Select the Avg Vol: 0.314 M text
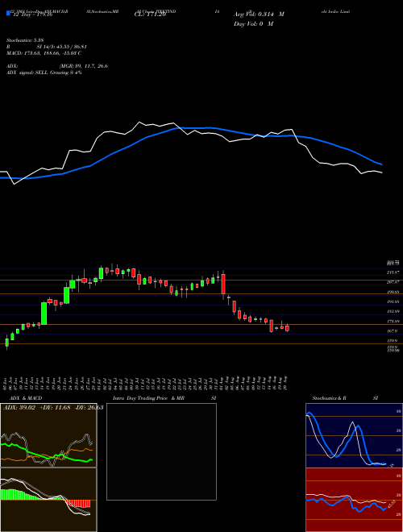403x532 pixels. pos(259,15)
